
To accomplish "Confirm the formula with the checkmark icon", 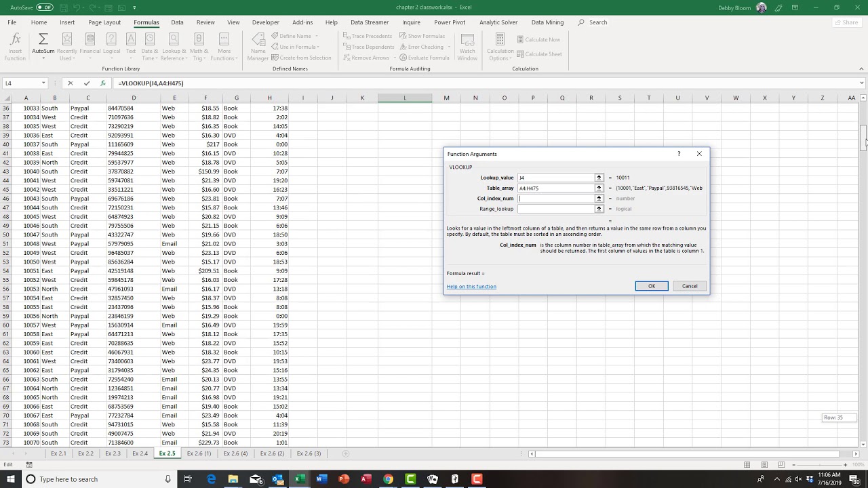I will (x=86, y=83).
